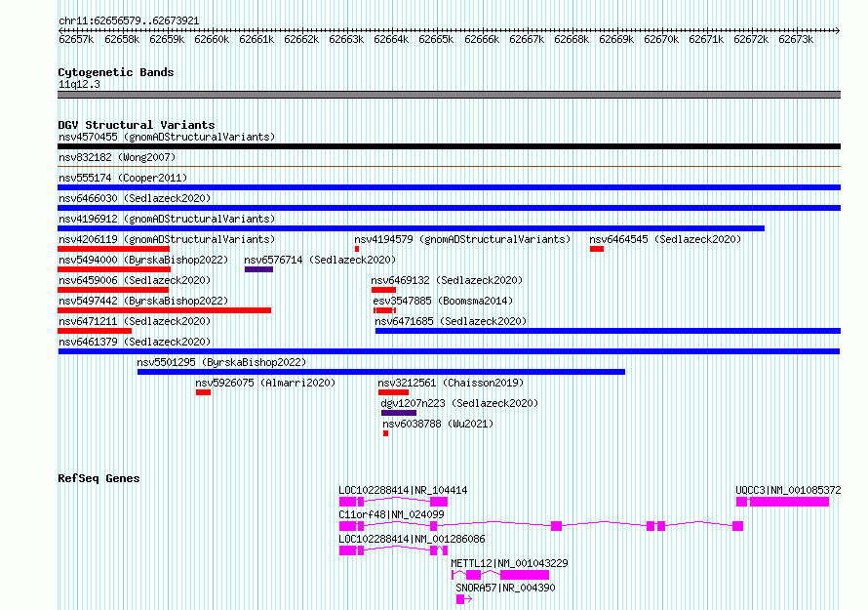868x610 pixels.
Task: Select nsv6461379 (Sedlazeck2020) label
Action: click(135, 342)
